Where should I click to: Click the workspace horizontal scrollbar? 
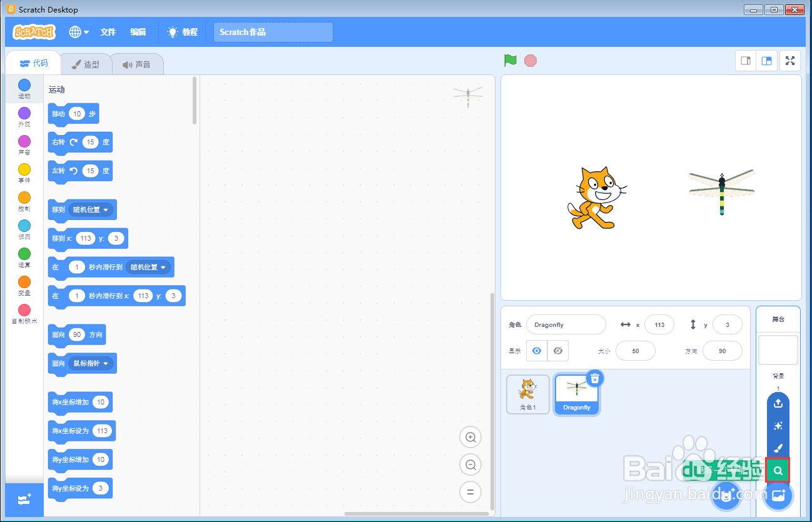[418, 514]
